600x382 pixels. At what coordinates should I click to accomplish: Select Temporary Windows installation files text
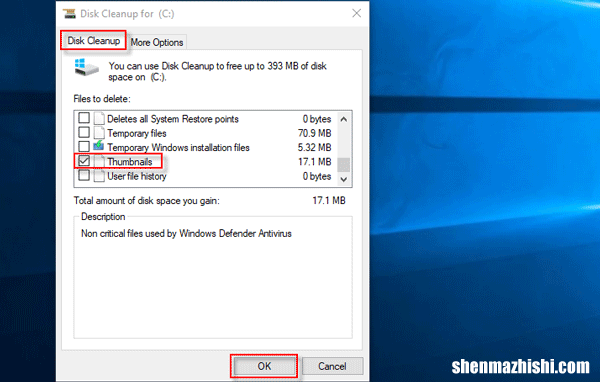[x=178, y=147]
